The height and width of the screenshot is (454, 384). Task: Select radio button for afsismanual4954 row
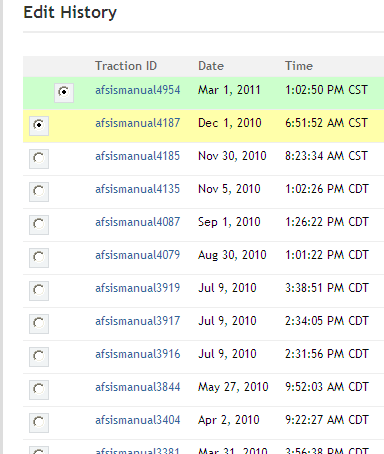tap(64, 92)
